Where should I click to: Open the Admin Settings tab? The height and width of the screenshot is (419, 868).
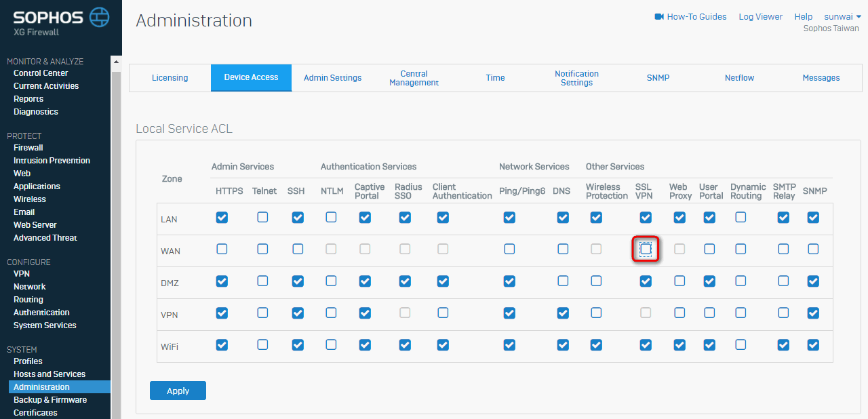click(332, 78)
